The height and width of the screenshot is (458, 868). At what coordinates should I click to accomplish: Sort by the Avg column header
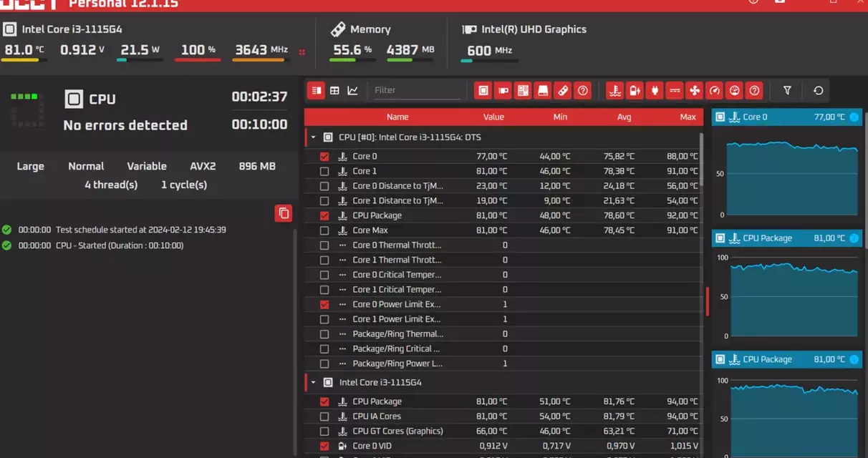(625, 117)
